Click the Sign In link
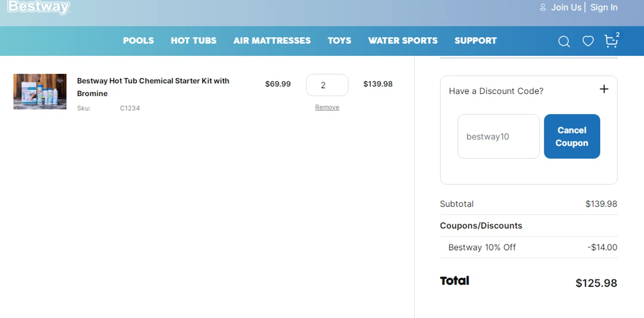 click(x=604, y=7)
